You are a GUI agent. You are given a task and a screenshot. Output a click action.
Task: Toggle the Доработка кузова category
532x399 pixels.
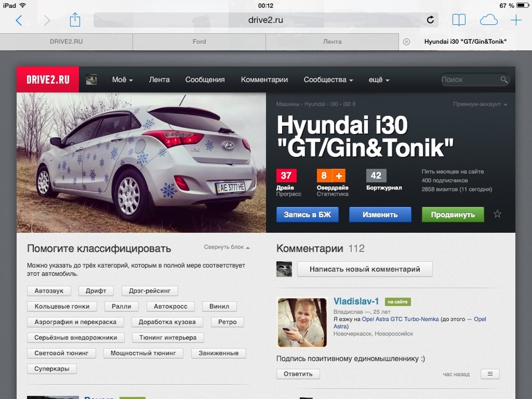pos(167,322)
